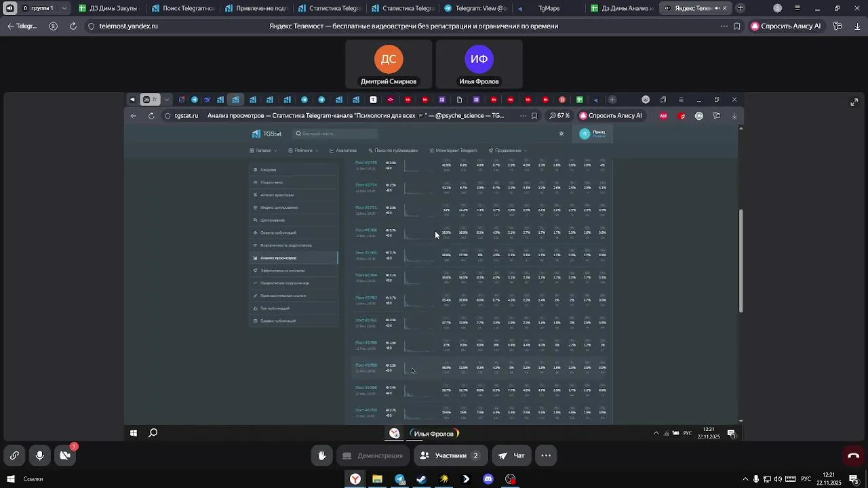Open Steam from the taskbar
868x488 pixels.
coord(421,479)
